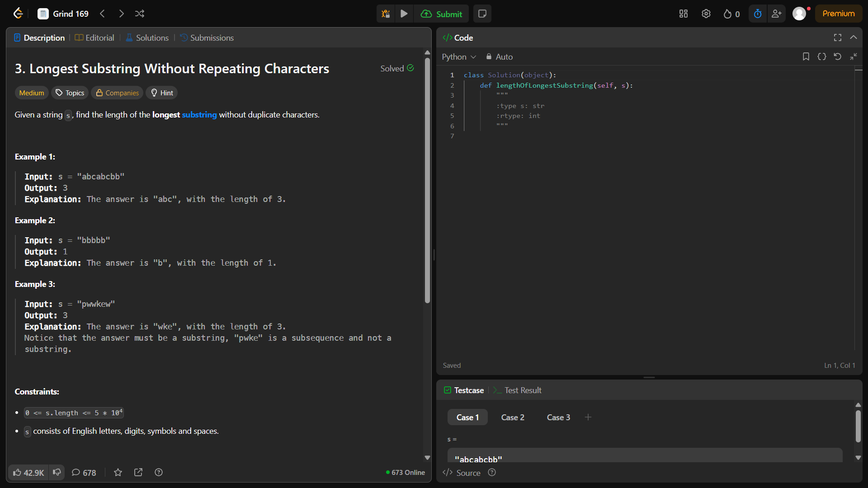The width and height of the screenshot is (868, 488).
Task: Click the bookmark icon in code toolbar
Action: click(806, 56)
